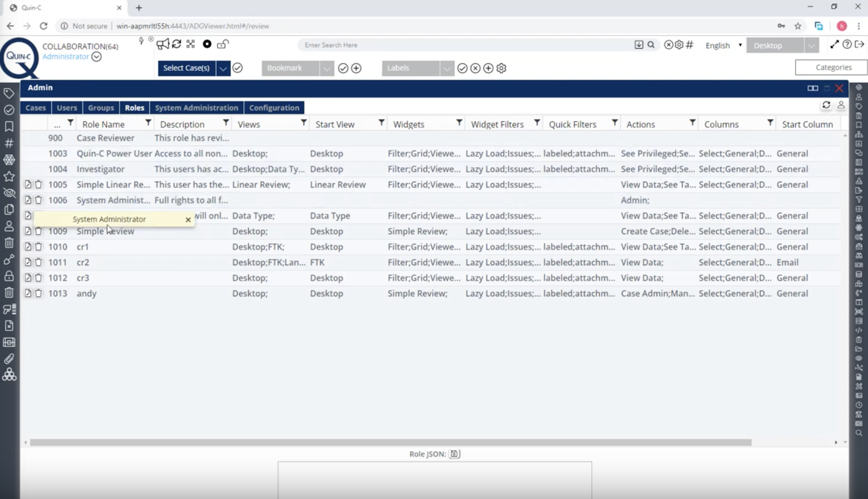Open the Select Case(s) dropdown arrow
Viewport: 868px width, 499px height.
(x=223, y=68)
